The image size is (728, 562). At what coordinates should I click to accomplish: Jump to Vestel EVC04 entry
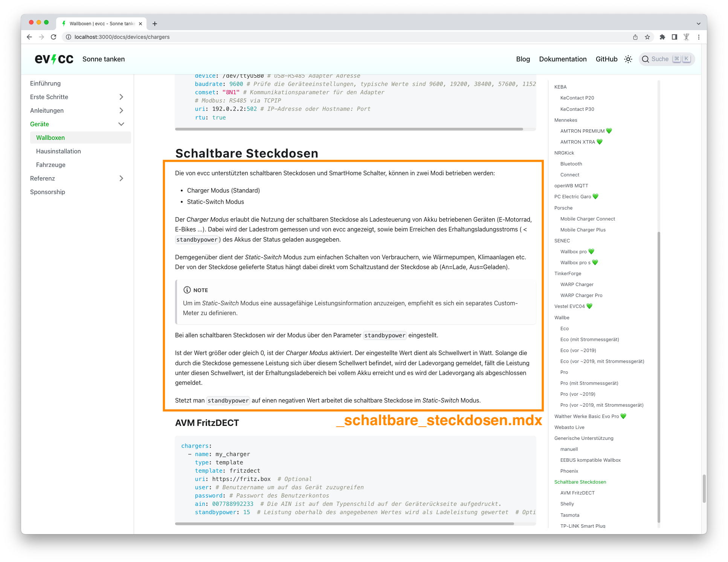click(x=573, y=306)
